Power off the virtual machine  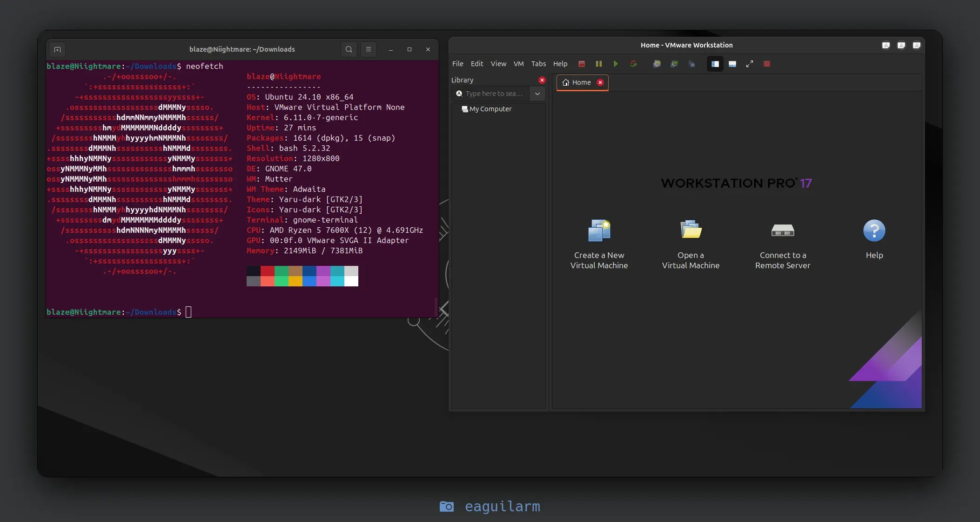581,64
